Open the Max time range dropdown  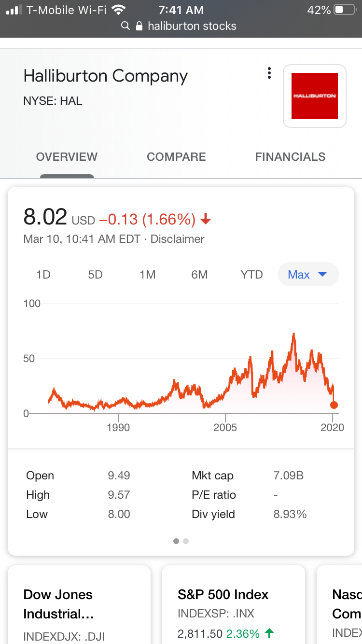(x=308, y=275)
